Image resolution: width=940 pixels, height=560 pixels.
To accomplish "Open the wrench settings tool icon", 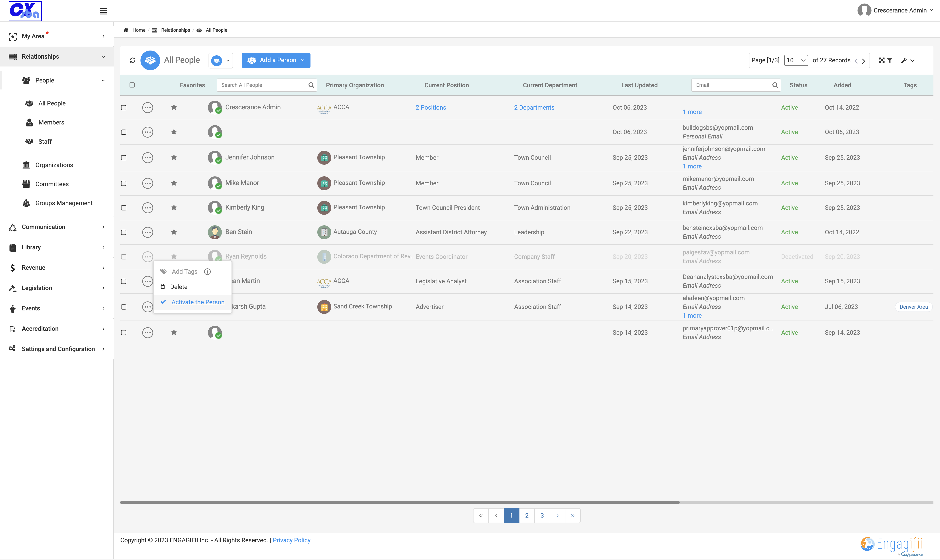I will [904, 60].
